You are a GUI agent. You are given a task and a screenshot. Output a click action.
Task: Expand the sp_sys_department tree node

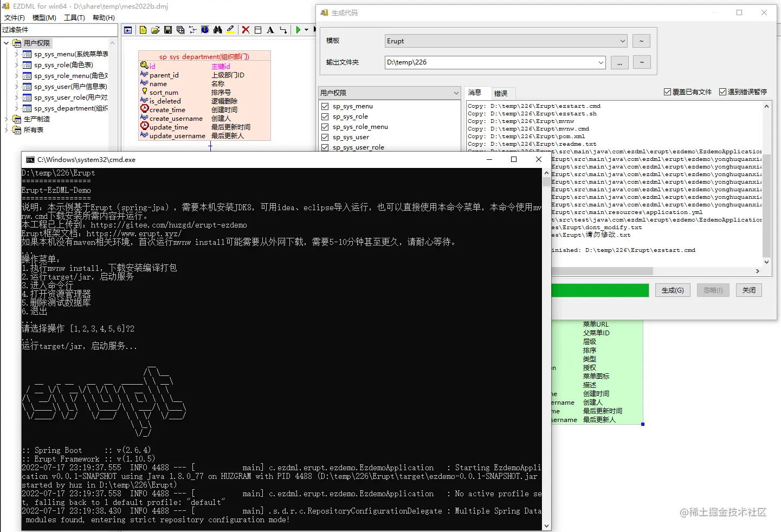pos(17,108)
